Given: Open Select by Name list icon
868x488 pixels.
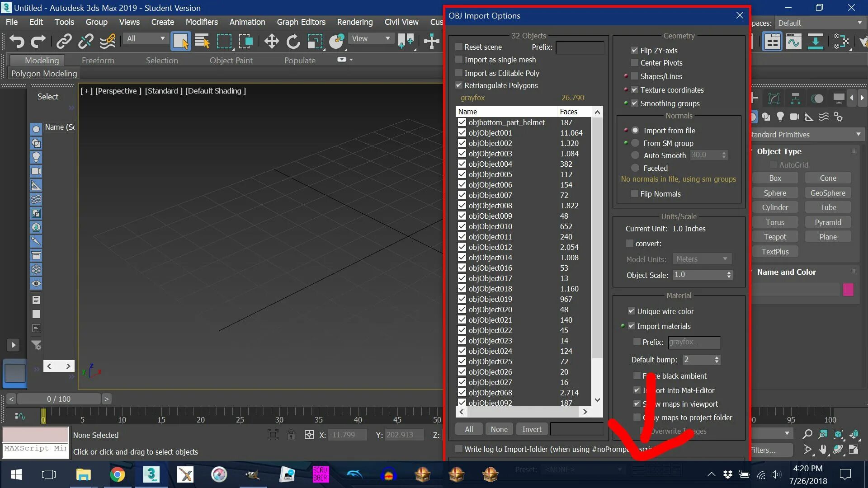Looking at the screenshot, I should (202, 41).
